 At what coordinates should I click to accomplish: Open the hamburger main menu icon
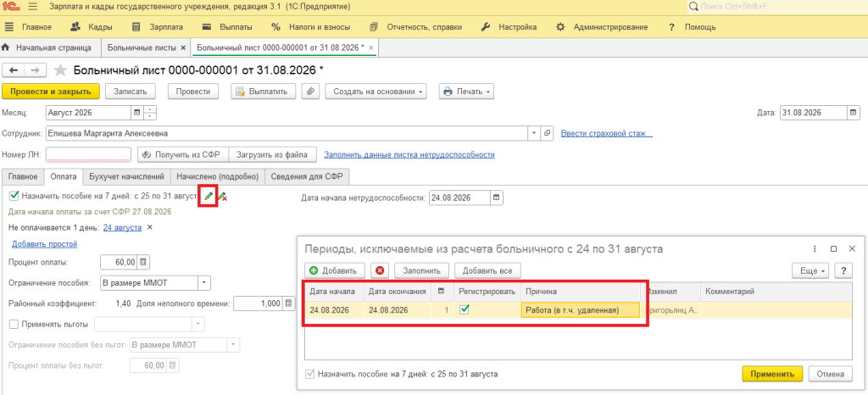(33, 8)
